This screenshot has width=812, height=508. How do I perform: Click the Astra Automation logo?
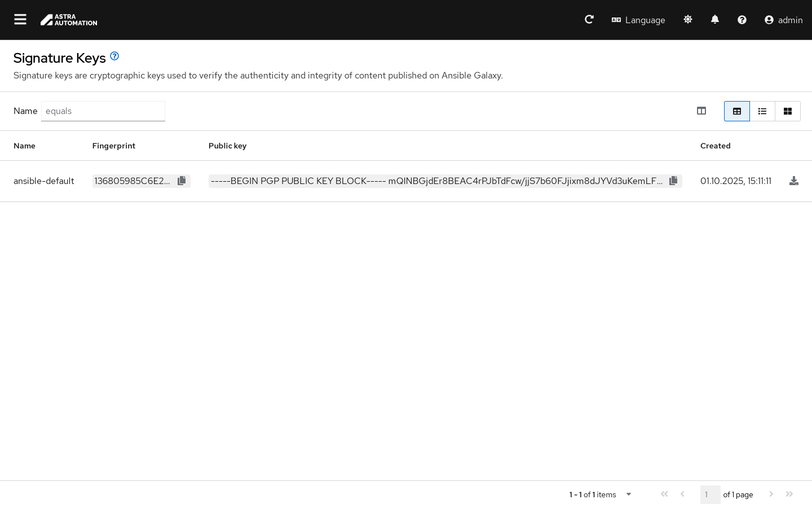[x=69, y=20]
